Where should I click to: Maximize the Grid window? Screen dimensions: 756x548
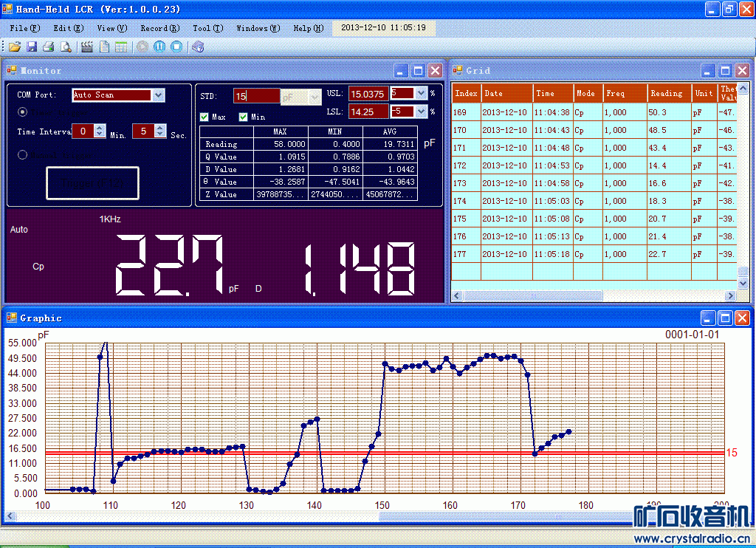pyautogui.click(x=725, y=71)
